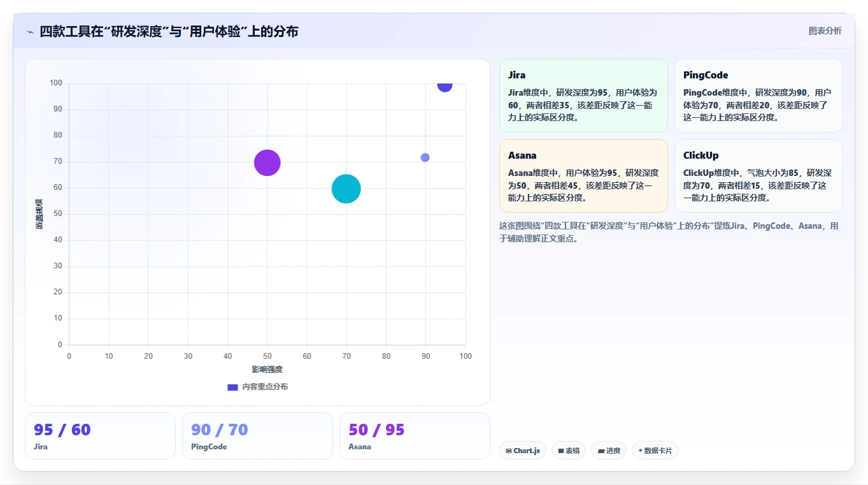Click the icon in the 表格 tag
This screenshot has height=485, width=868.
point(561,451)
